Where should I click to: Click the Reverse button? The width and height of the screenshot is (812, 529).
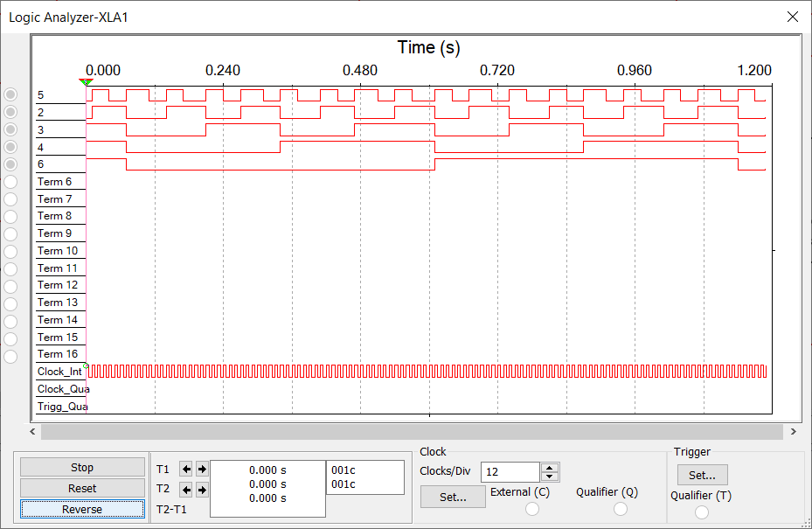82,509
